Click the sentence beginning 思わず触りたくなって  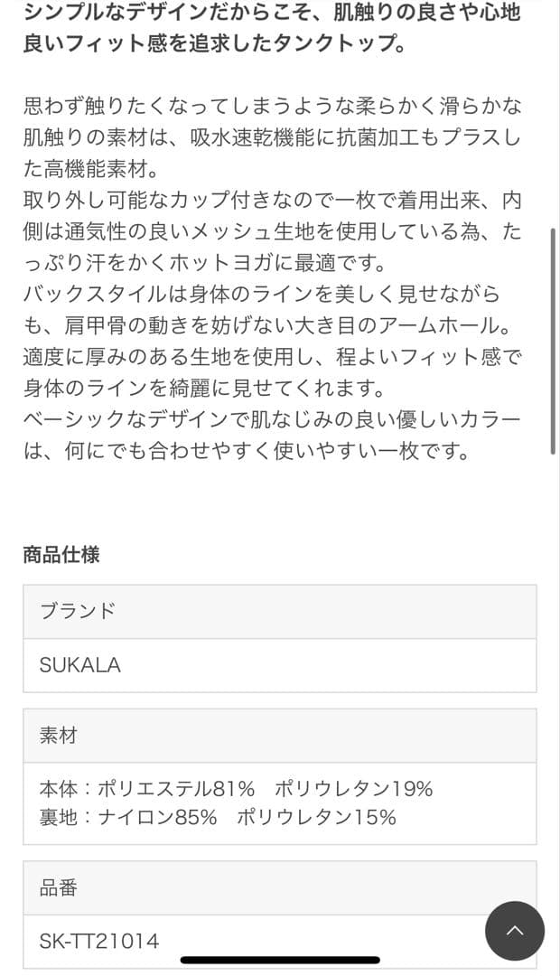tap(271, 106)
